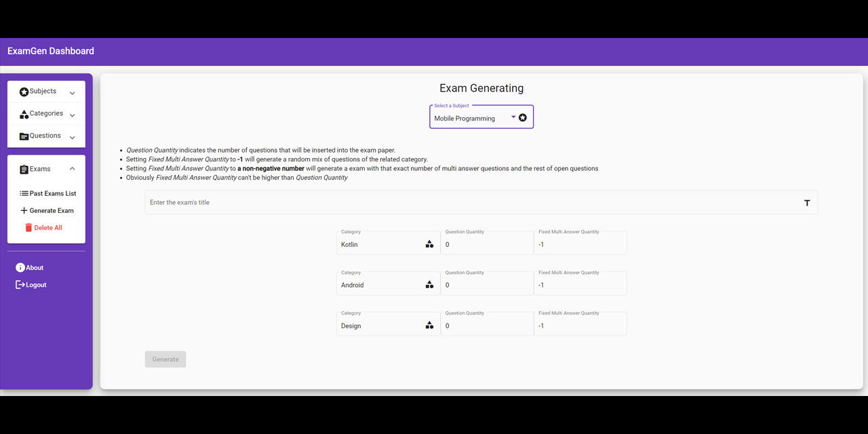868x434 pixels.
Task: Click the star icon beside Subjects
Action: tap(22, 91)
